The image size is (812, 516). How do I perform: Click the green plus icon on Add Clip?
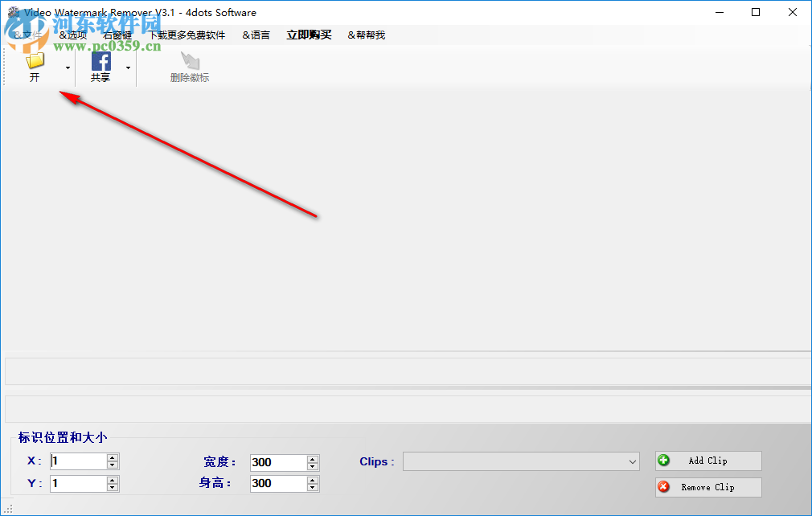coord(664,460)
